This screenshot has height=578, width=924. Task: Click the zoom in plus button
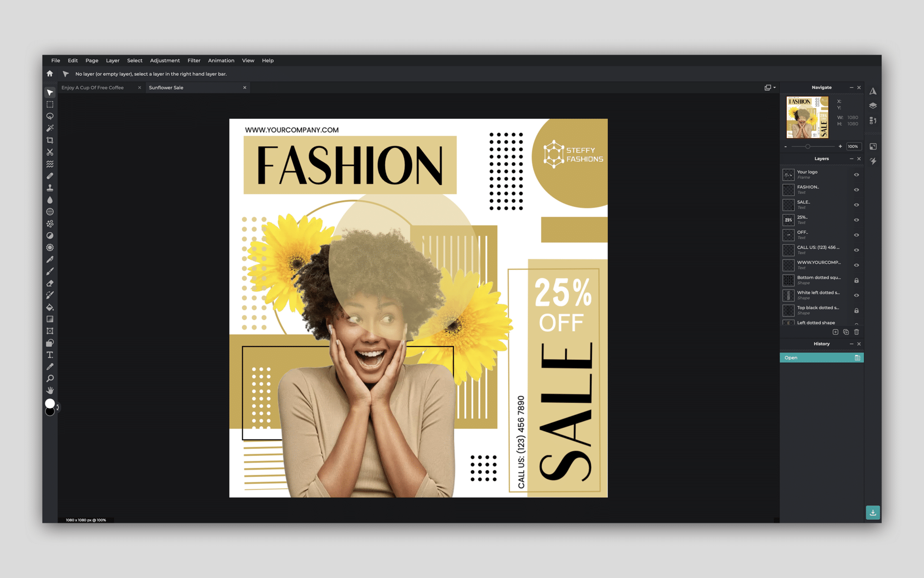point(840,146)
